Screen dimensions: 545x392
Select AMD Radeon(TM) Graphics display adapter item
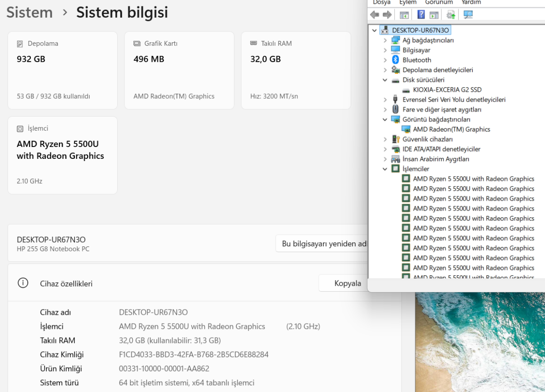pyautogui.click(x=451, y=129)
